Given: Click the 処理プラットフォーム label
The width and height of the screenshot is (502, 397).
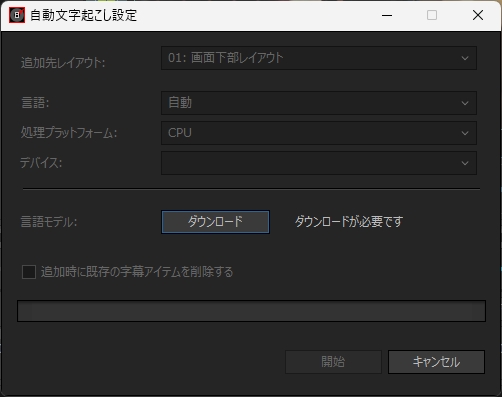Looking at the screenshot, I should [x=69, y=133].
